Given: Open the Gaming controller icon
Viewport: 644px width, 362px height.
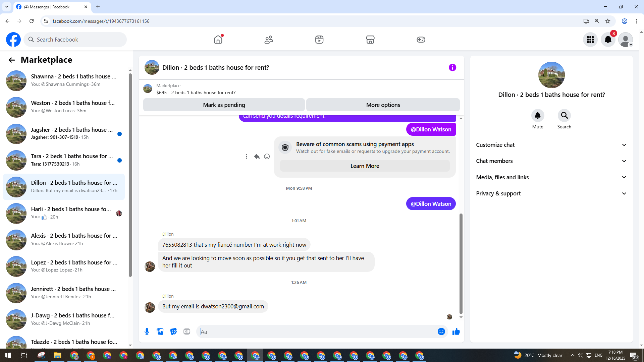Looking at the screenshot, I should pos(421,40).
